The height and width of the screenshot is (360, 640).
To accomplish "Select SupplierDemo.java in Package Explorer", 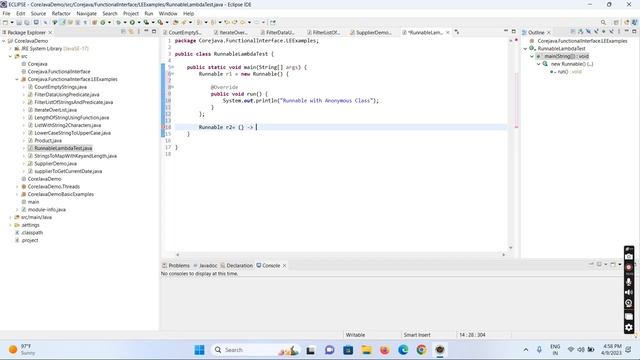I will (x=56, y=164).
